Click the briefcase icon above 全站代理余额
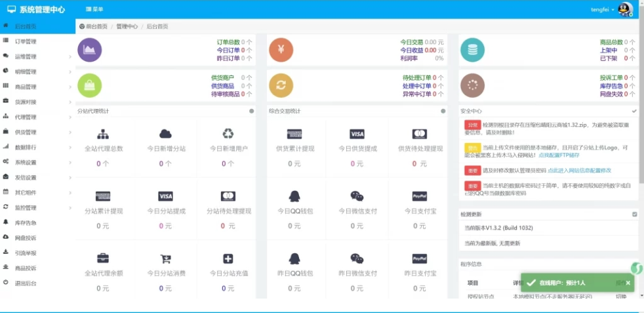644x313 pixels. pyautogui.click(x=103, y=259)
